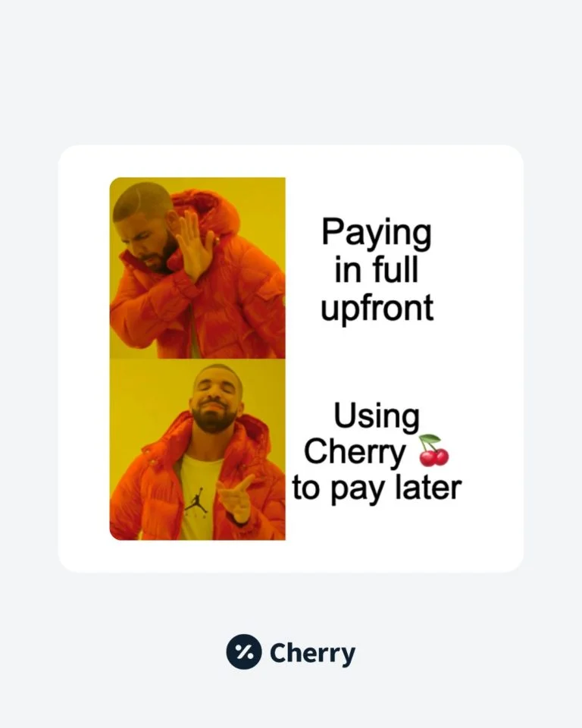Click the word "Paying"

pos(377,233)
